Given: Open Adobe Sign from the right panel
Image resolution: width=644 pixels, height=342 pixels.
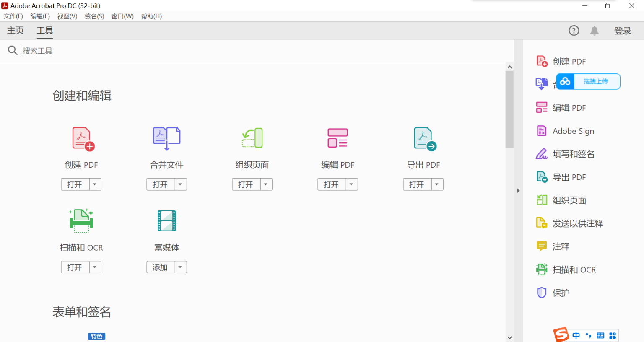Looking at the screenshot, I should pos(573,131).
